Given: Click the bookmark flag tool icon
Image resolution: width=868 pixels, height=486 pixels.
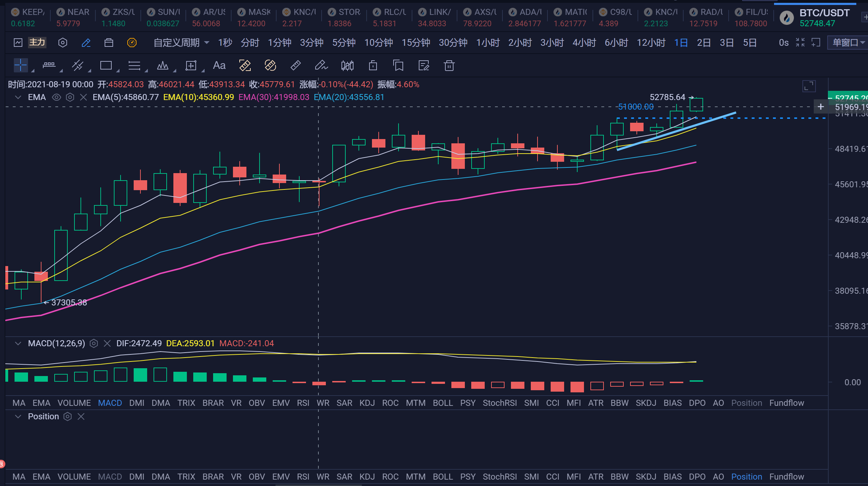Looking at the screenshot, I should pos(398,65).
